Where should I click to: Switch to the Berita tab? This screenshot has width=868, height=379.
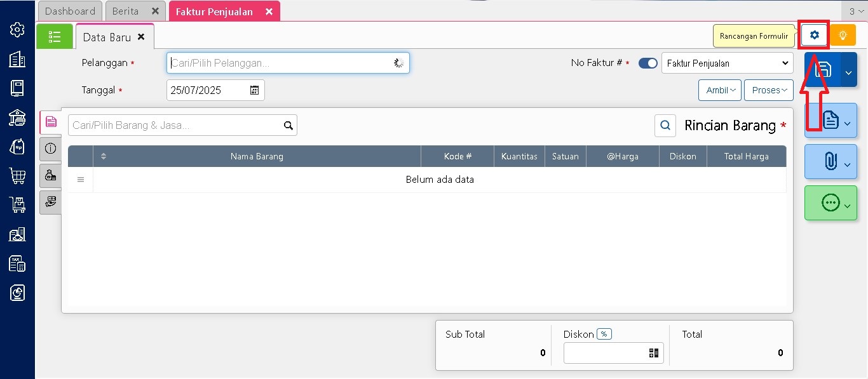tap(125, 11)
